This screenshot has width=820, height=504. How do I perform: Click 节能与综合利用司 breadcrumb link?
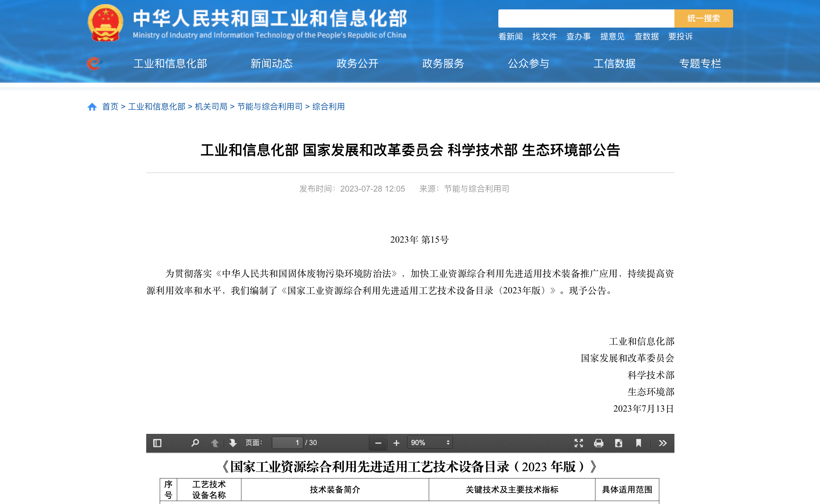click(269, 107)
